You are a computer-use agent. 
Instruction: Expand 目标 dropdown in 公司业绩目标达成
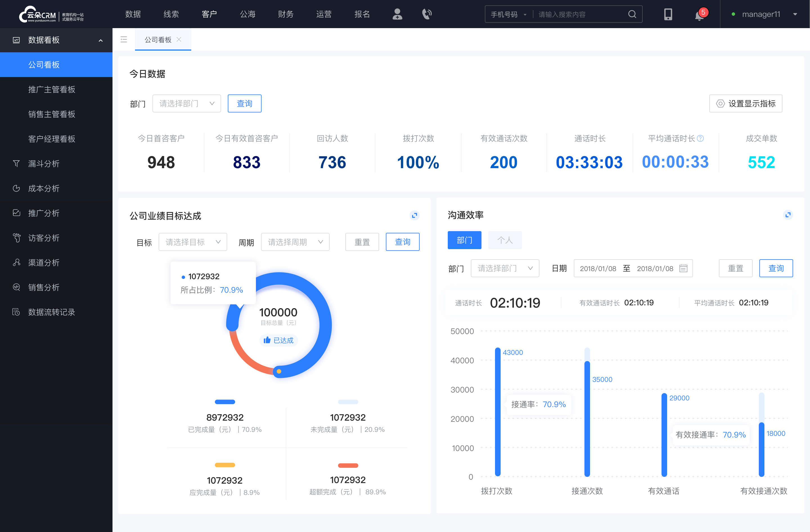[192, 241]
